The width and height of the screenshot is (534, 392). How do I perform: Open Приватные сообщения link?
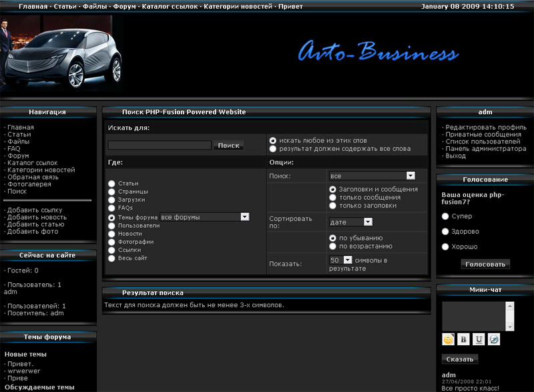(x=483, y=134)
